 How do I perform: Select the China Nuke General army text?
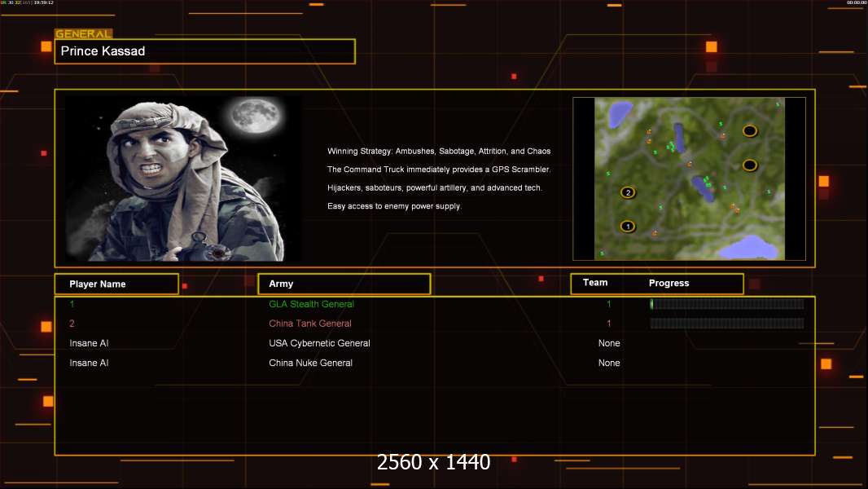[310, 363]
